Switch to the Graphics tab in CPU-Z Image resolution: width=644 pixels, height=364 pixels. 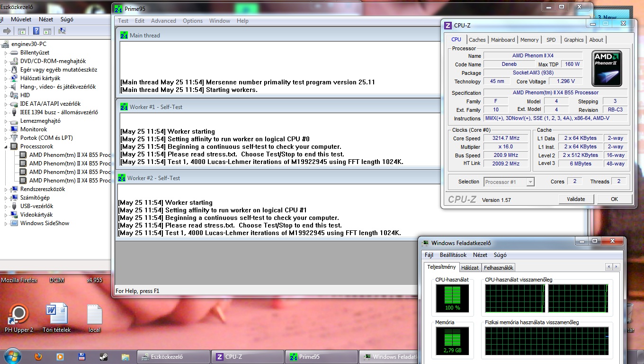573,40
